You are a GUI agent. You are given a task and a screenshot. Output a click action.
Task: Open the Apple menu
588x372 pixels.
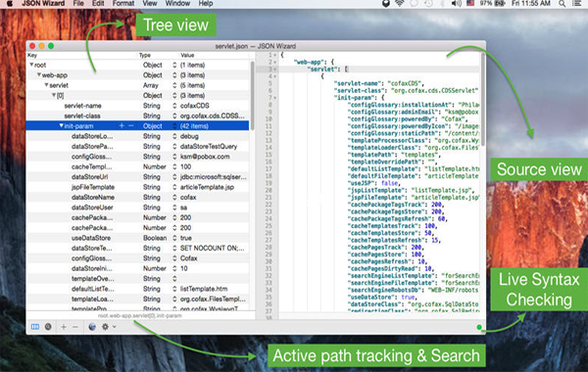point(10,3)
